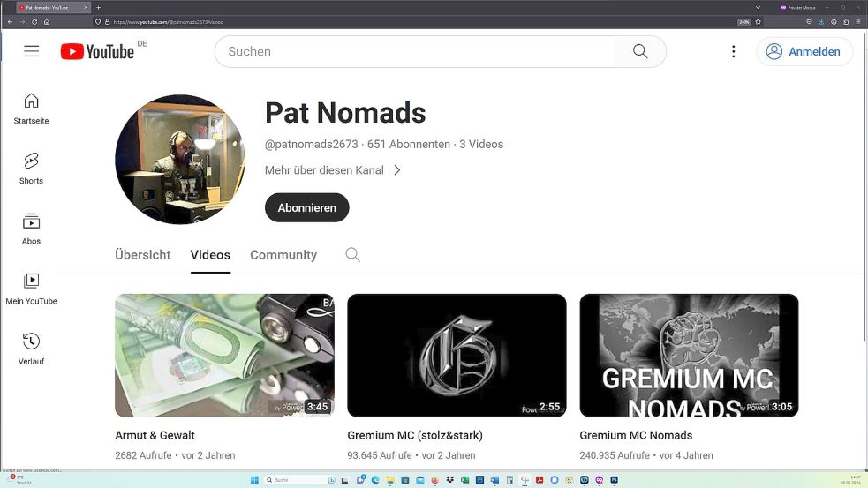
Task: Bookmark this page with the star icon
Action: click(x=759, y=22)
